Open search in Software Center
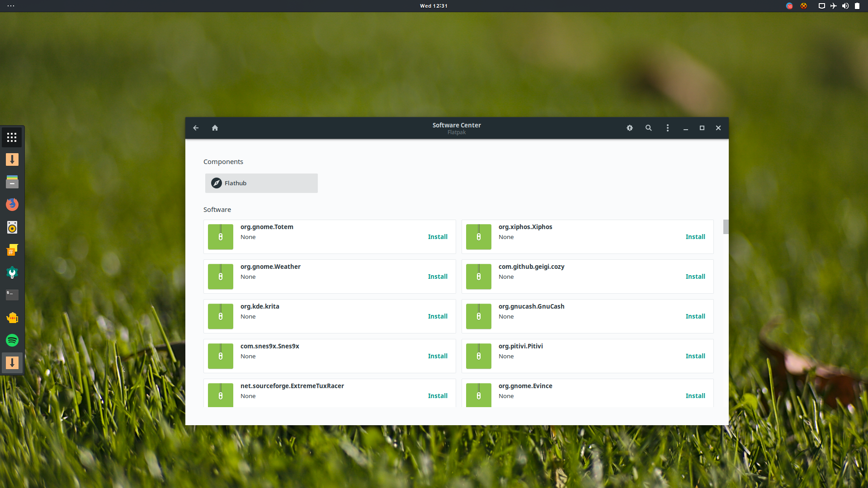This screenshot has width=868, height=488. click(649, 128)
